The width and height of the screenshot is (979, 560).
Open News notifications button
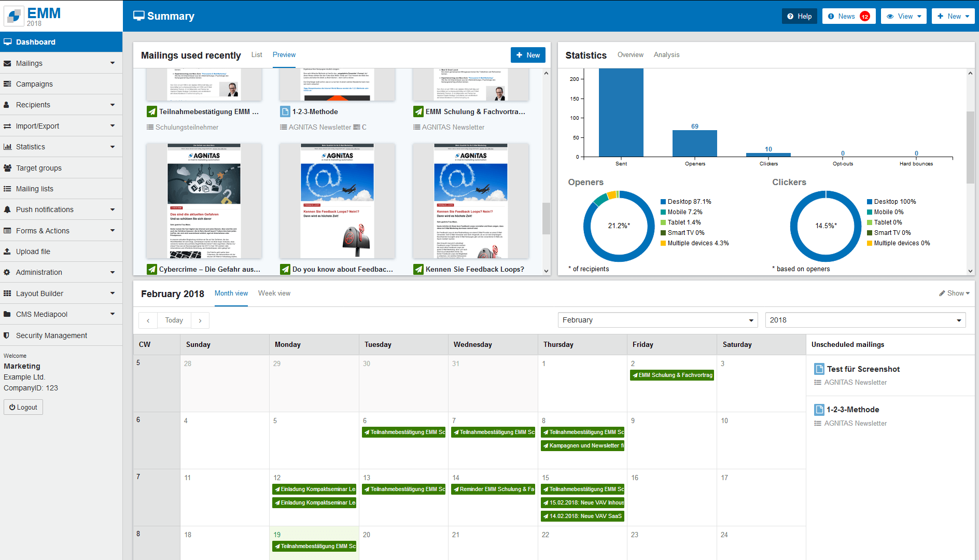(848, 16)
